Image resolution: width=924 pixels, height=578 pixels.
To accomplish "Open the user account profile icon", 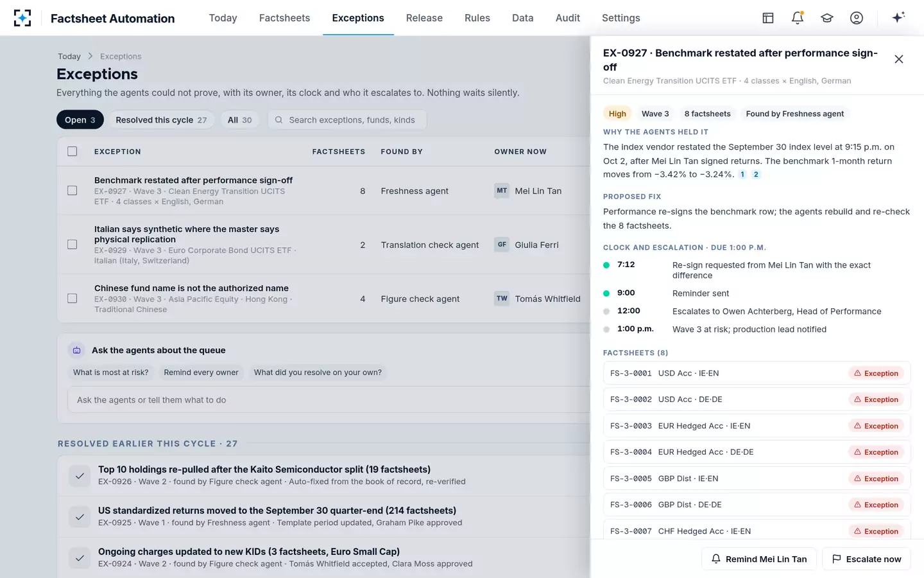I will pos(857,18).
